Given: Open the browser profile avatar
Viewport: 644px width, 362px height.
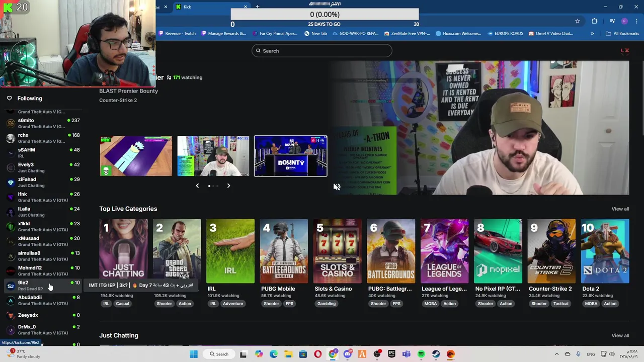Looking at the screenshot, I should (624, 21).
